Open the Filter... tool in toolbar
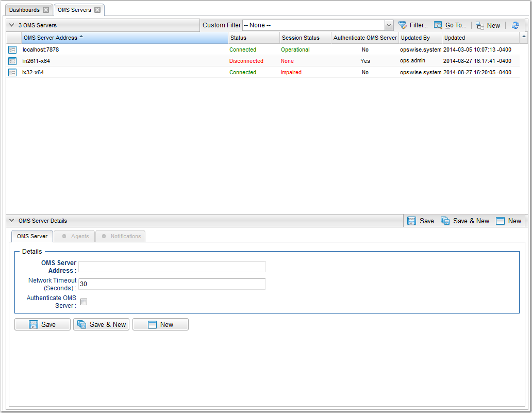Viewport: 532px width, 413px height. click(x=413, y=25)
